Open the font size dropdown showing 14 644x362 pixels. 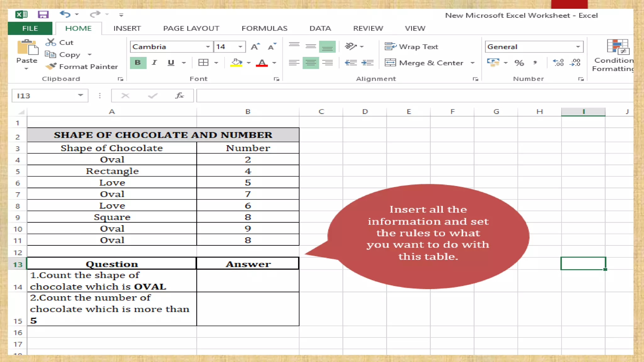coord(241,47)
